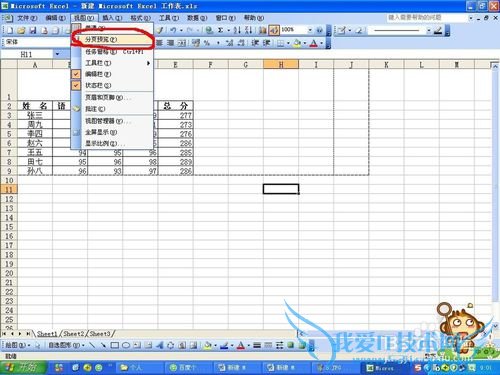Apply the percent style icon
Image resolution: width=500 pixels, height=375 pixels.
click(207, 43)
